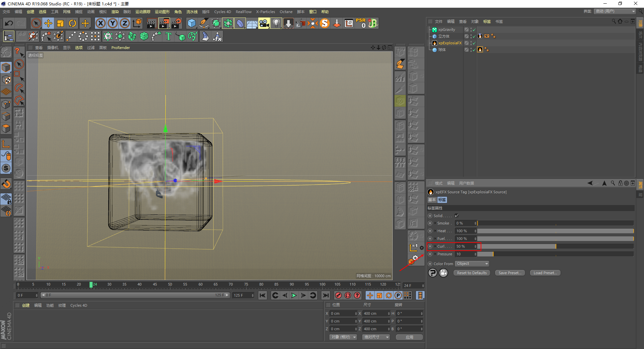Select the Rotate tool in top toolbar
The width and height of the screenshot is (644, 349).
click(x=72, y=23)
